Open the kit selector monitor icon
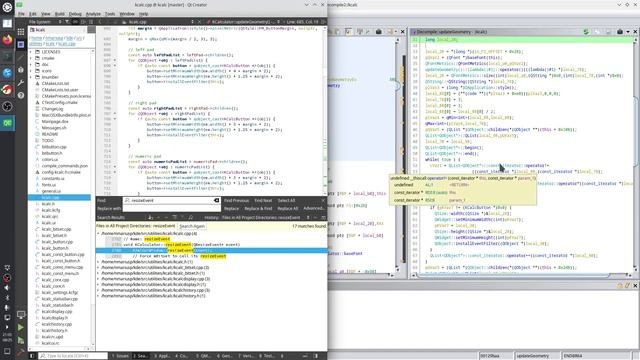 pos(21,315)
